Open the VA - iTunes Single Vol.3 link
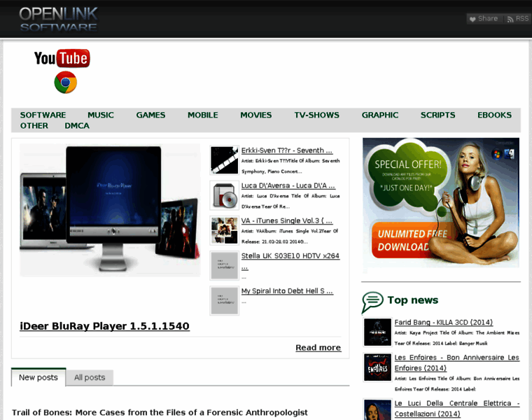 tap(287, 221)
